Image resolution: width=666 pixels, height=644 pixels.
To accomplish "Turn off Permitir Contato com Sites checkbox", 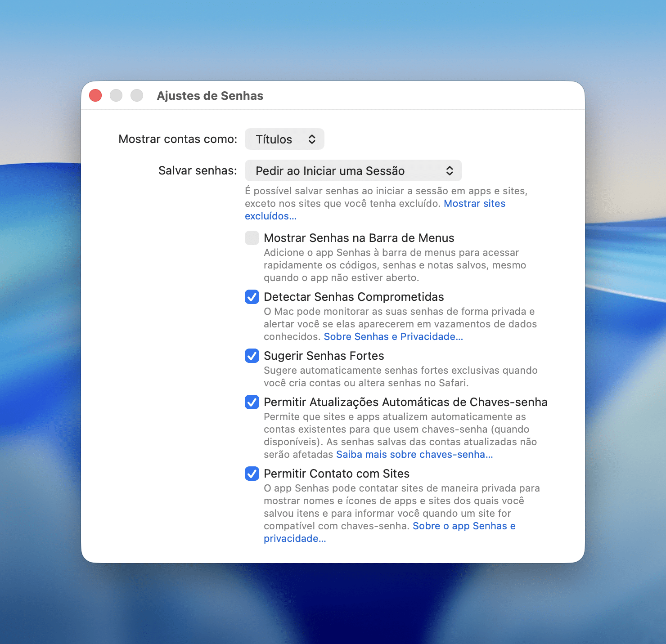I will [252, 474].
